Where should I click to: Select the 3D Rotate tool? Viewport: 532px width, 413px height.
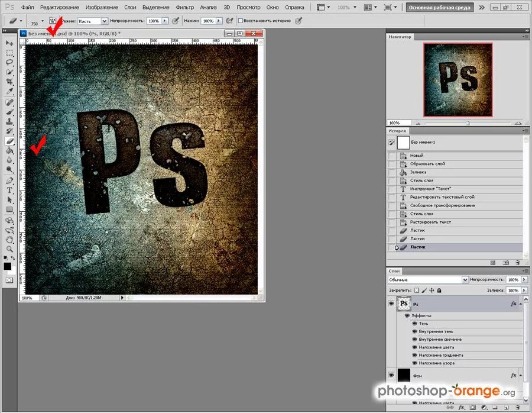[9, 221]
